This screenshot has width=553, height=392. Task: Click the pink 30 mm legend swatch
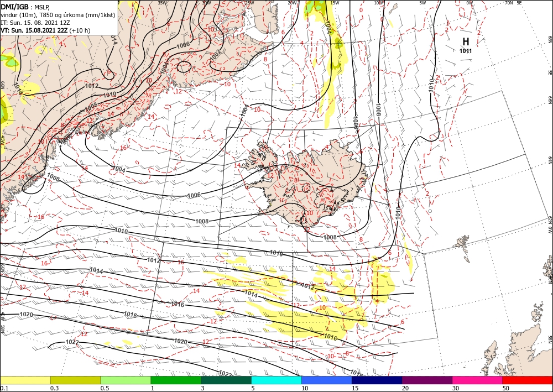click(478, 380)
